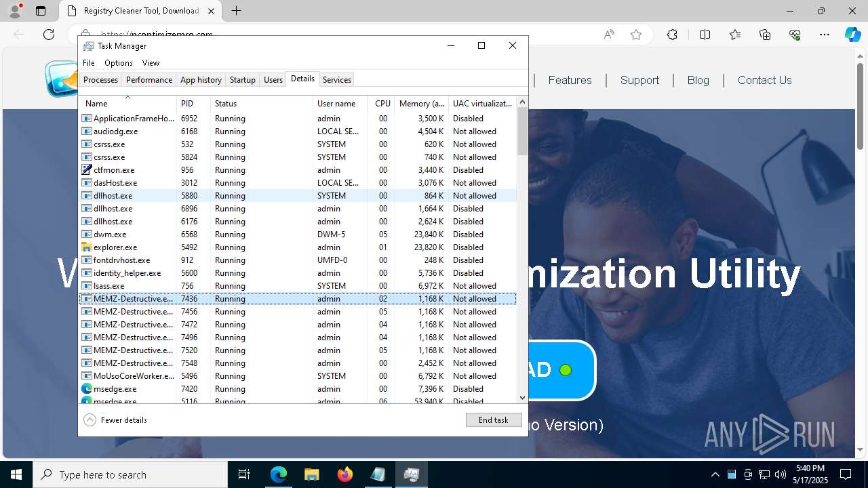Sort by UAC virtualization column header

483,104
